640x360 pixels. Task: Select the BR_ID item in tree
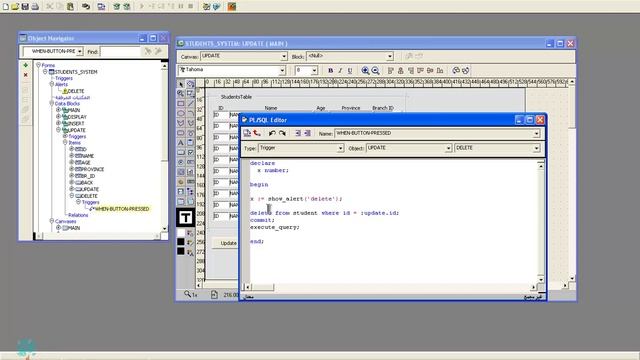[x=88, y=176]
